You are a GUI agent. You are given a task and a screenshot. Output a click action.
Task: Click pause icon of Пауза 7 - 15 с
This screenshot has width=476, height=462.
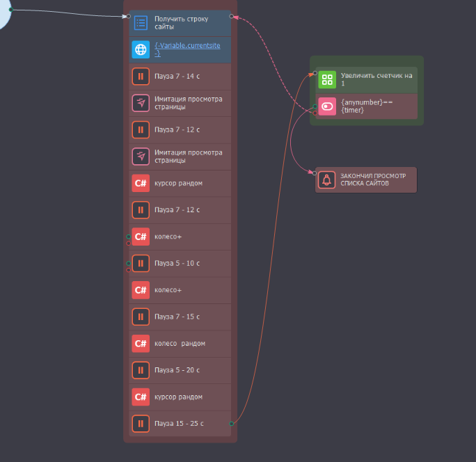pyautogui.click(x=141, y=317)
